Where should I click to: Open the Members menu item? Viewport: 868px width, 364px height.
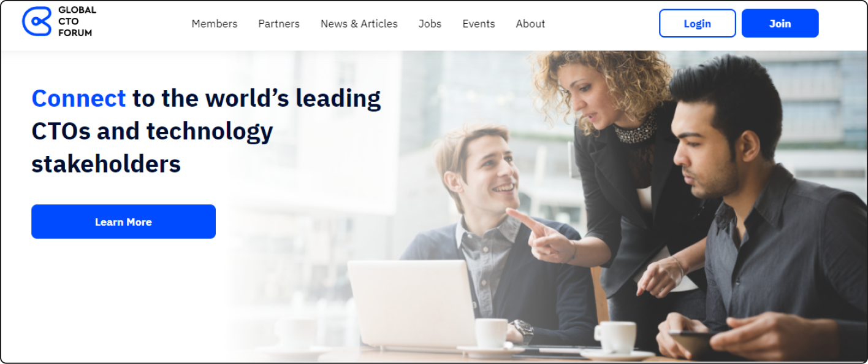215,23
